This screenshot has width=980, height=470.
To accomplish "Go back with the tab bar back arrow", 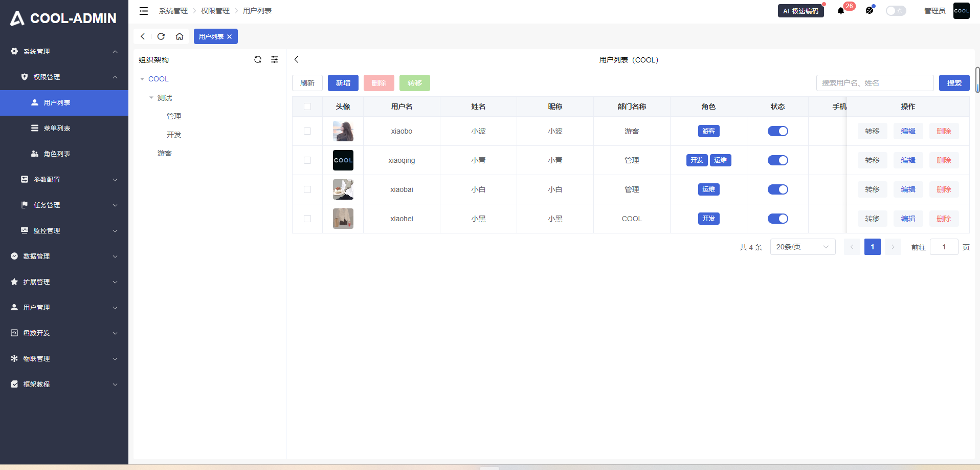I will (143, 36).
